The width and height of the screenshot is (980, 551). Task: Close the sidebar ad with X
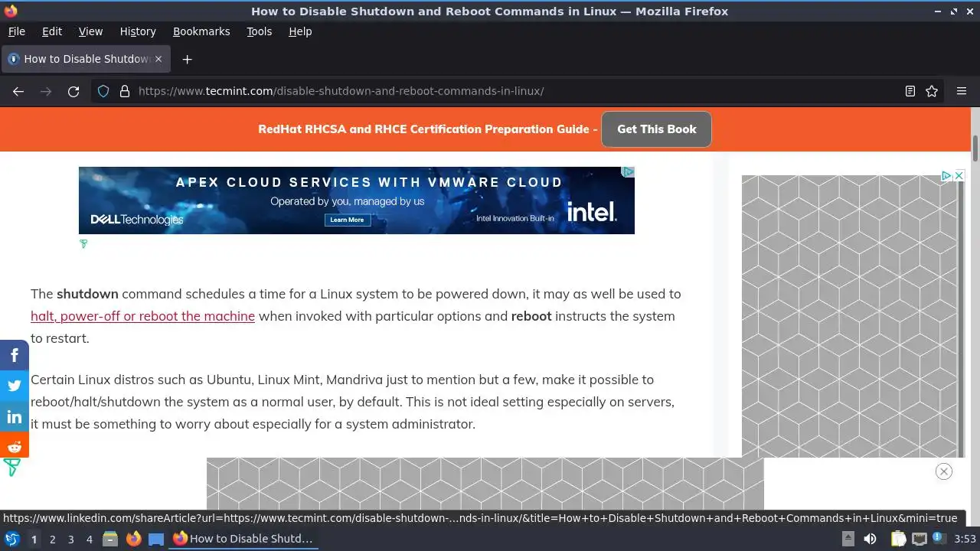(959, 175)
